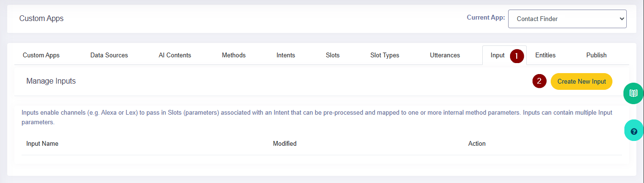Open the Current App dropdown
The height and width of the screenshot is (183, 644).
tap(567, 19)
